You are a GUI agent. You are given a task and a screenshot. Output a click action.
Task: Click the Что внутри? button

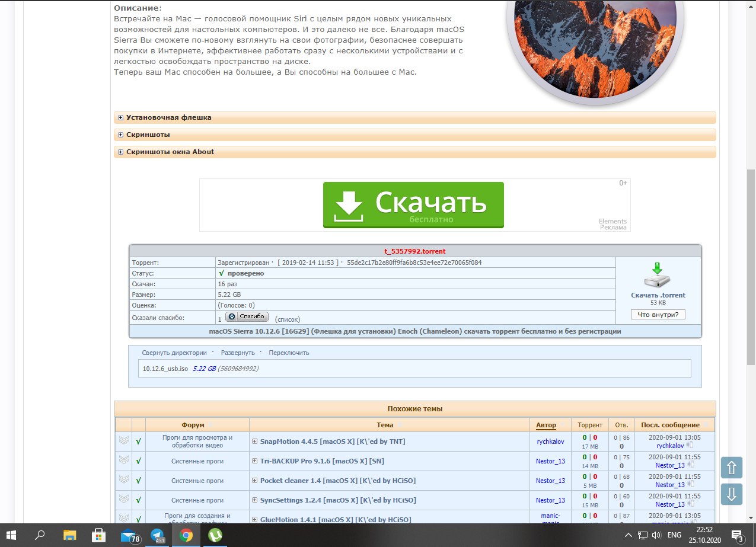658,314
